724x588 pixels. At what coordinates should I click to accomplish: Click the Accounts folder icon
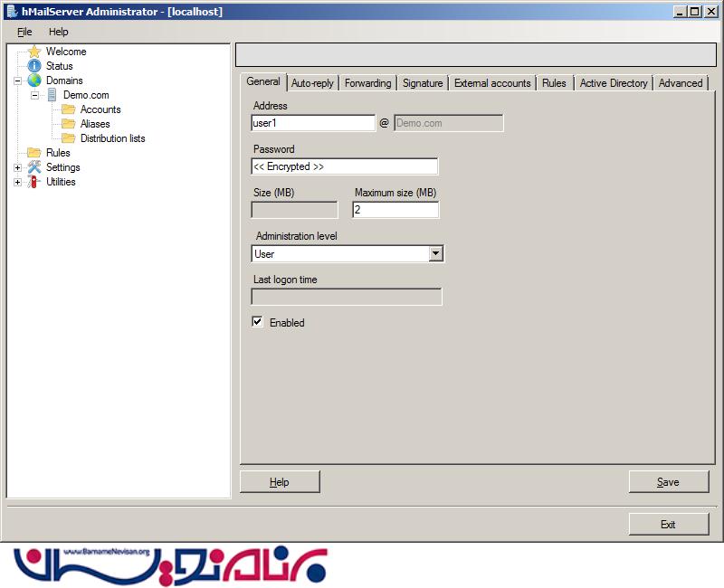pyautogui.click(x=69, y=109)
